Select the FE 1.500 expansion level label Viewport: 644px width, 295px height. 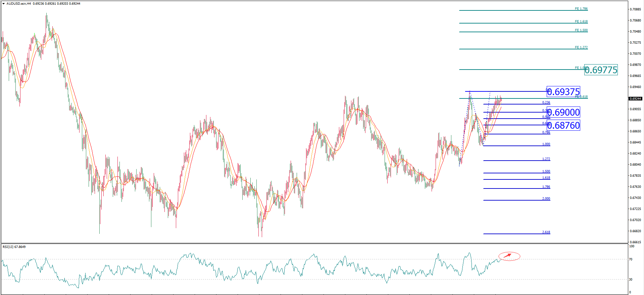pos(581,30)
